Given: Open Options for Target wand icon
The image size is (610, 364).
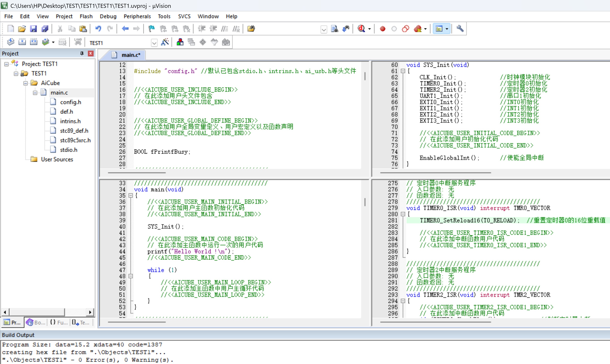Looking at the screenshot, I should tap(165, 42).
